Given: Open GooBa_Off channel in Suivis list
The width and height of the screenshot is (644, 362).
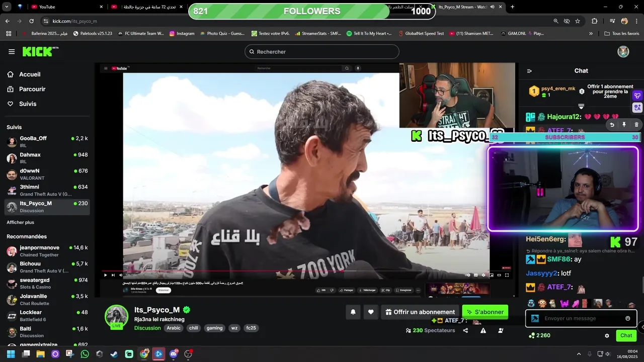Looking at the screenshot, I should (47, 141).
